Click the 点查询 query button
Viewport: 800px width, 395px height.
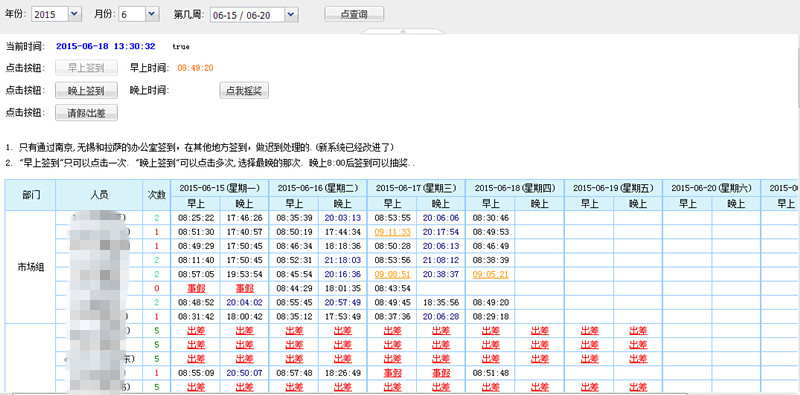point(354,14)
